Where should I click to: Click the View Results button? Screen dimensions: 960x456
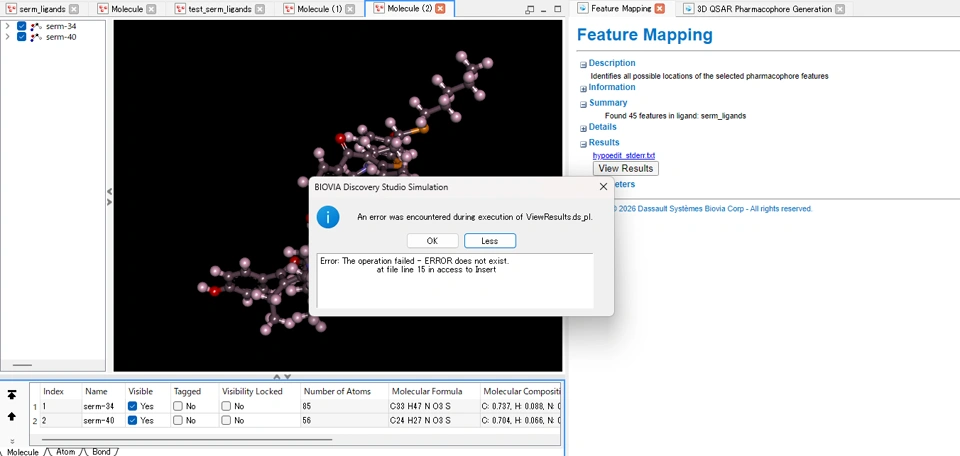tap(626, 168)
